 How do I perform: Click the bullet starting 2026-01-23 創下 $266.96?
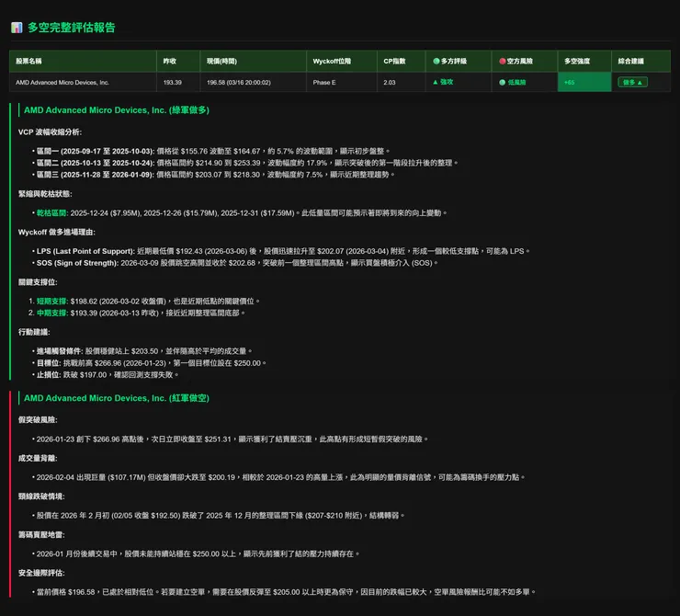[231, 439]
